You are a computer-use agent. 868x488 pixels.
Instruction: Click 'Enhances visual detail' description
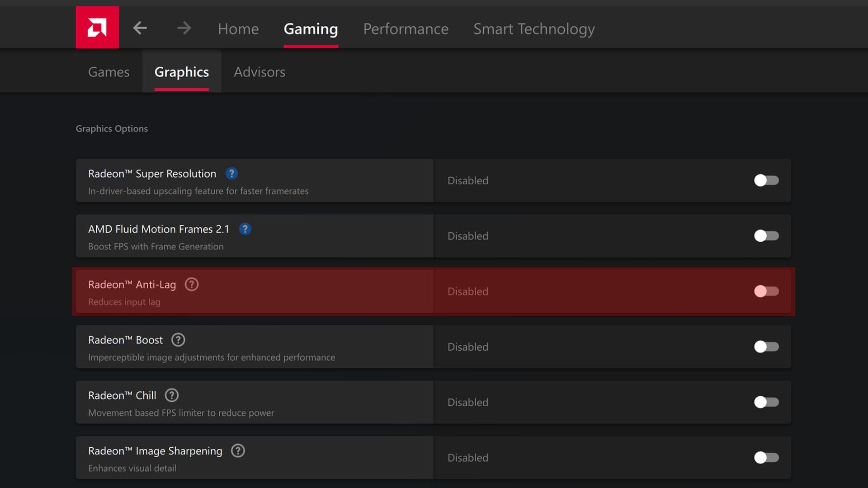[x=132, y=468]
